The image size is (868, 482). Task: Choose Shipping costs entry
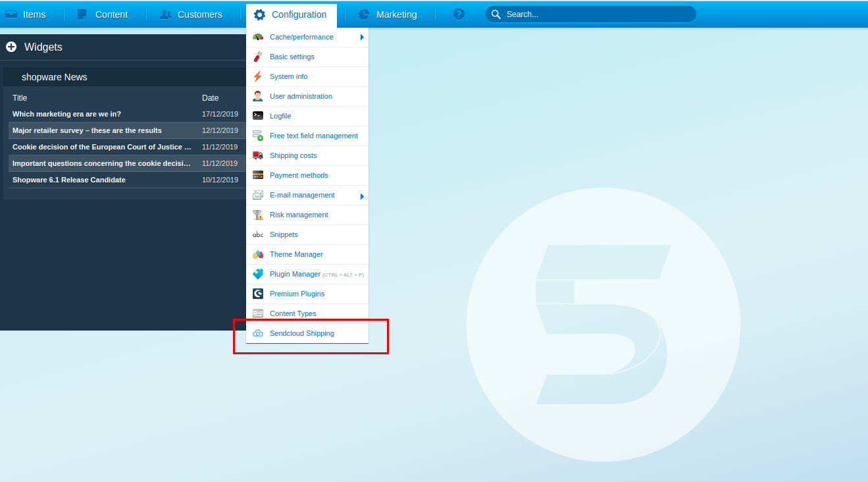coord(307,156)
